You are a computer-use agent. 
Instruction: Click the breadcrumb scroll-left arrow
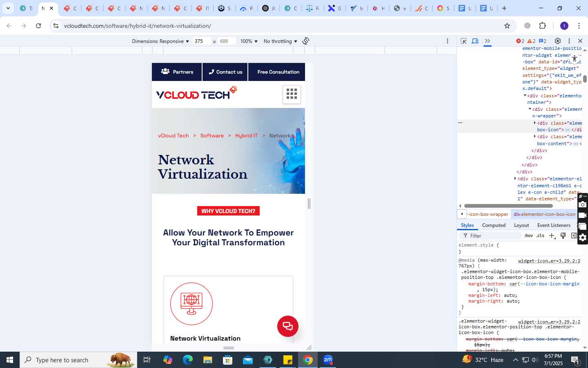[461, 214]
